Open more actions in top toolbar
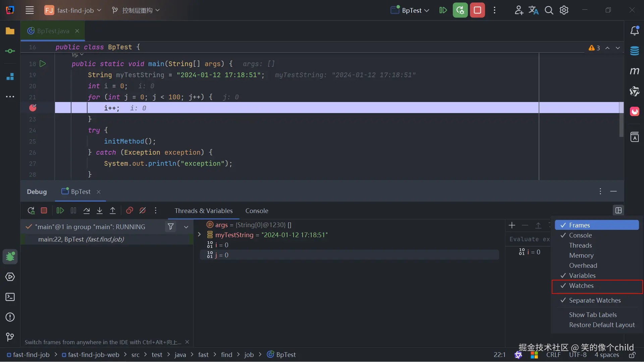This screenshot has width=644, height=362. tap(494, 10)
